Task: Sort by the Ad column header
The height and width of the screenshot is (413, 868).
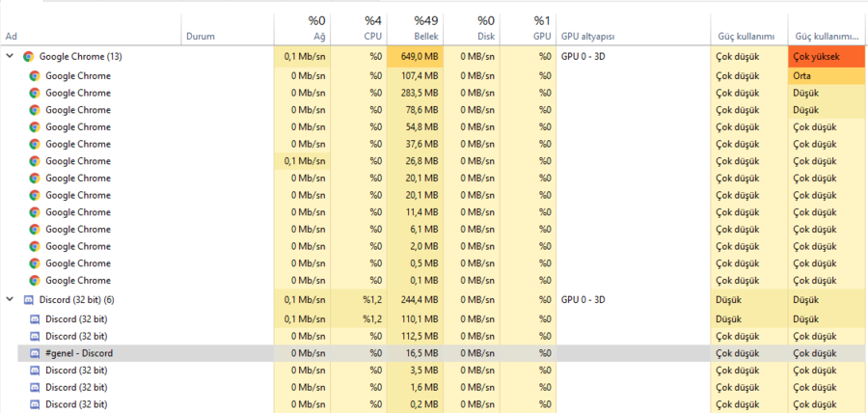Action: coord(92,29)
